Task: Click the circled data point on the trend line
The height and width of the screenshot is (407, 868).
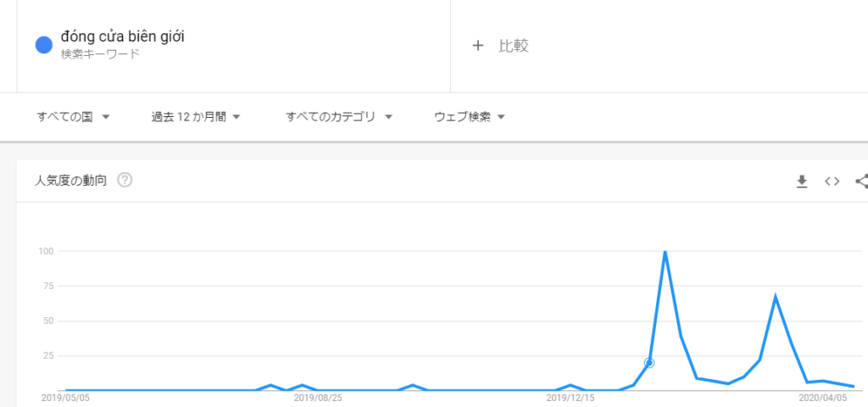Action: point(649,363)
